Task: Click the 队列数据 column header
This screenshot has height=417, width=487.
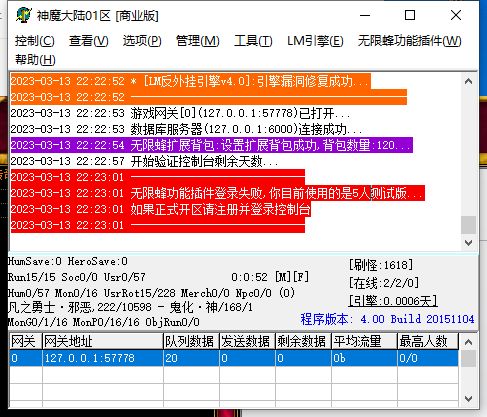Action: click(x=191, y=341)
